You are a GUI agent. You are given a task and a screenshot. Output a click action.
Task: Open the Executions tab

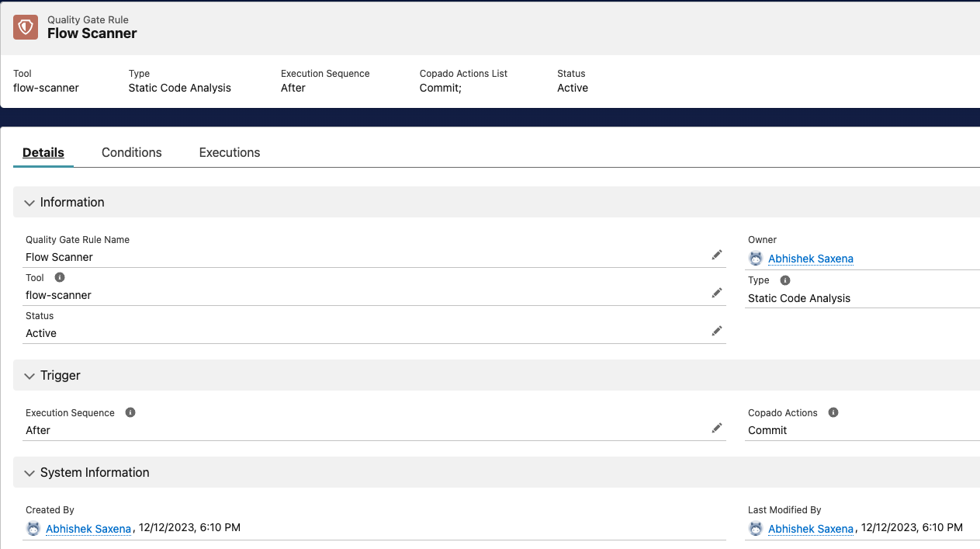229,152
